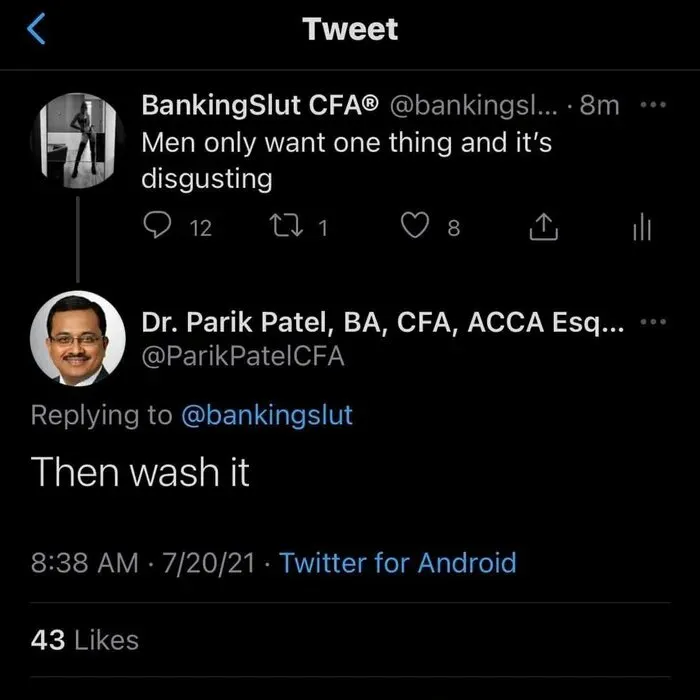Tap the 'Then wash it' reply text

[x=140, y=472]
